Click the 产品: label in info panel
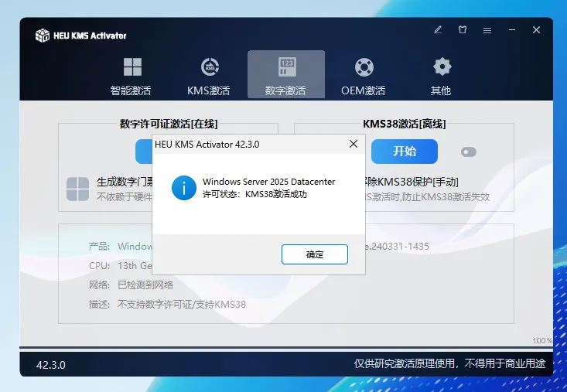 point(99,247)
